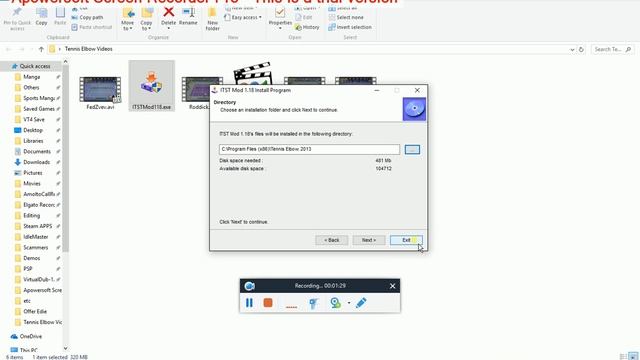Open the Manga folder in sidebar
This screenshot has width=640, height=360.
point(31,77)
